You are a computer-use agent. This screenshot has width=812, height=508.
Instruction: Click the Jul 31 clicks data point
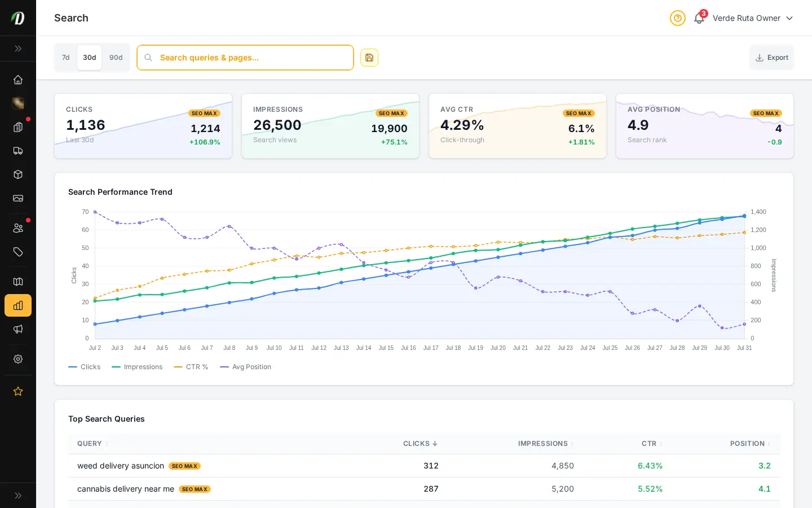(744, 216)
